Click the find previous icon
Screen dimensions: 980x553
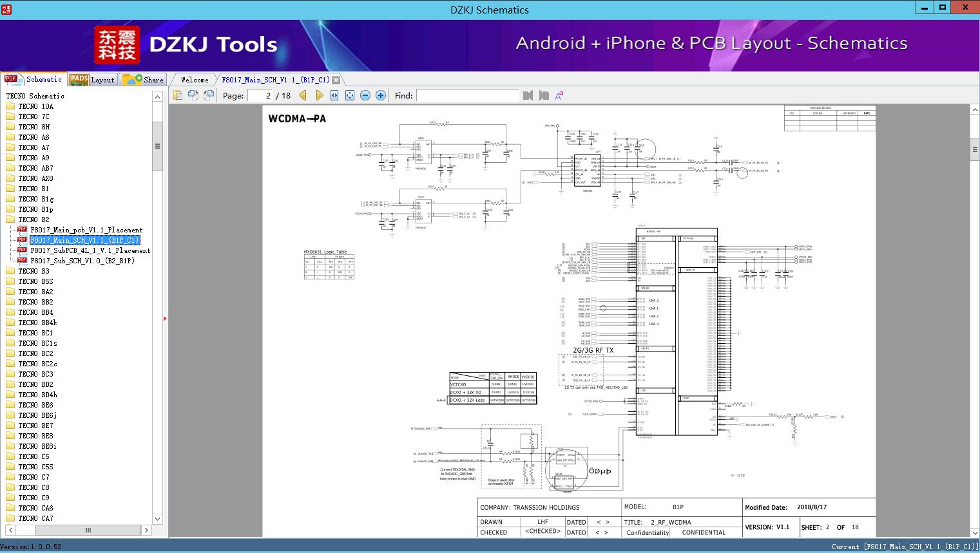(528, 95)
